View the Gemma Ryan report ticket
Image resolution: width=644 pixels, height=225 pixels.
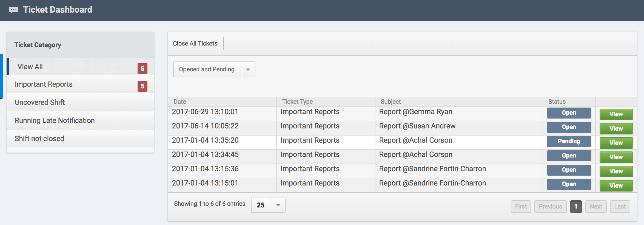[616, 114]
